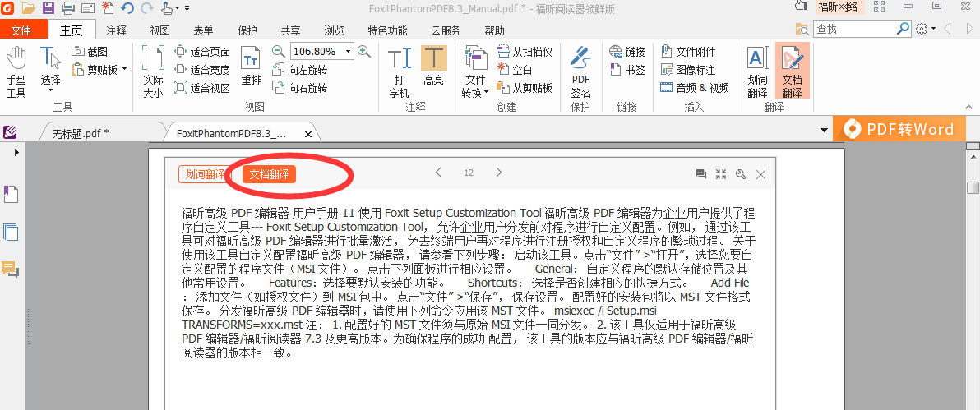This screenshot has height=410, width=980.
Task: Select the Typewriter (打字机) tool
Action: pos(399,72)
